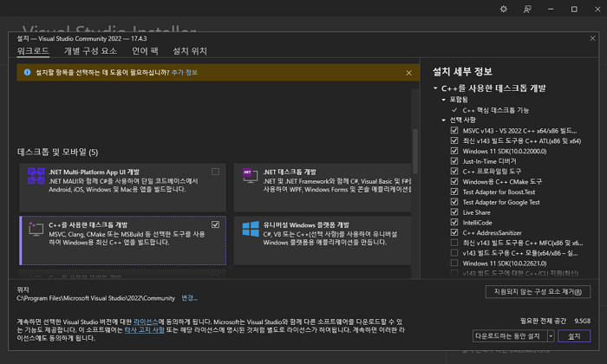Open the 추가 정보 link in banner
Viewport: 607px width, 364px height.
[185, 72]
